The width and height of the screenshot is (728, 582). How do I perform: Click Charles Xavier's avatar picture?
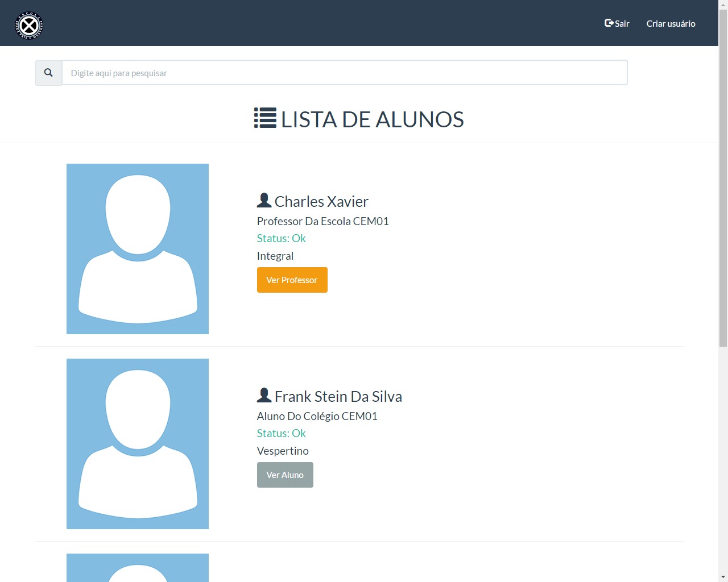[x=138, y=249]
